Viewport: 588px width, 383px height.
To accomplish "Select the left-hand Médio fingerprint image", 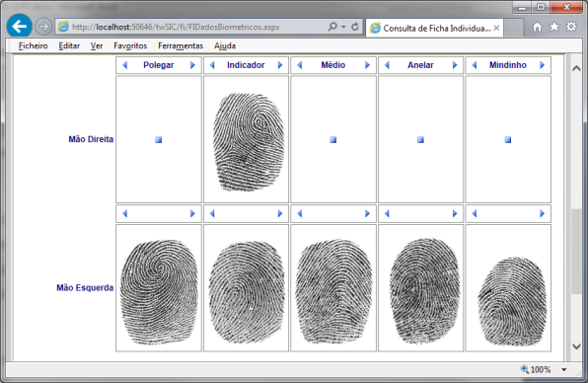I will (333, 291).
